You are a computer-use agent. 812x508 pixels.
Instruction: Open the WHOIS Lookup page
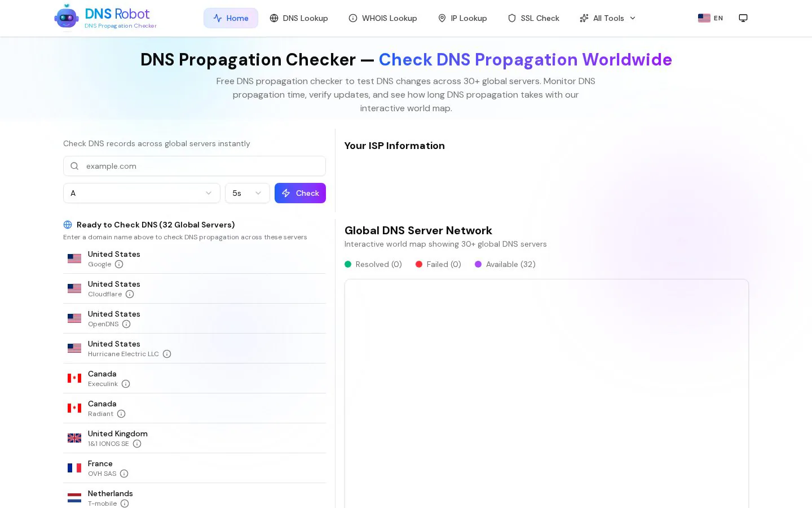[383, 18]
